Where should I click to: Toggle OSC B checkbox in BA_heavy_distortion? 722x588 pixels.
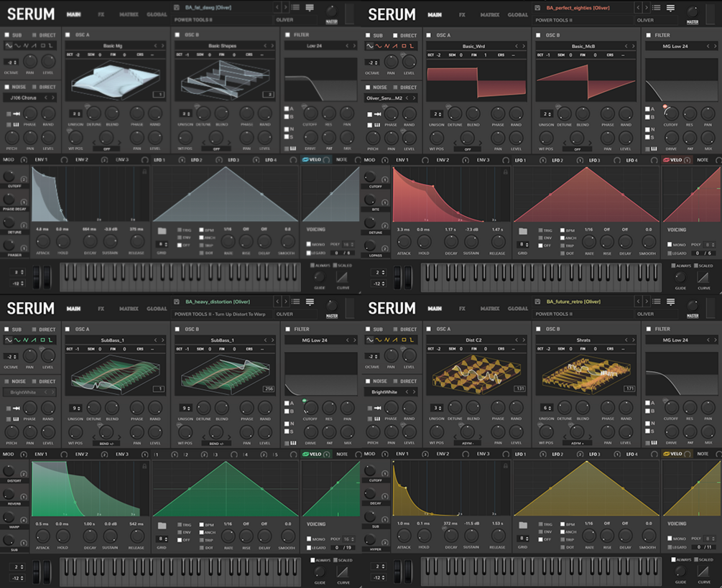[177, 329]
